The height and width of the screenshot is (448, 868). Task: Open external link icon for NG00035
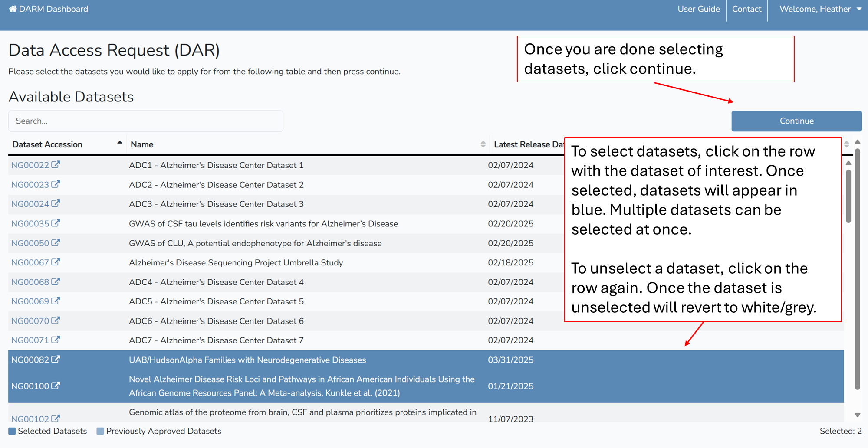(x=56, y=223)
